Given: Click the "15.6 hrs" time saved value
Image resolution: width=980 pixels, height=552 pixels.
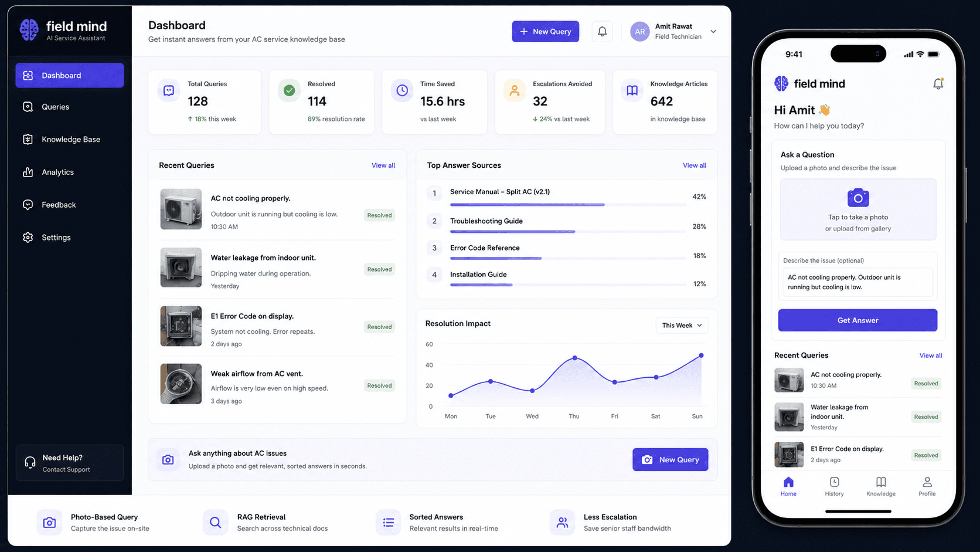Looking at the screenshot, I should [443, 101].
